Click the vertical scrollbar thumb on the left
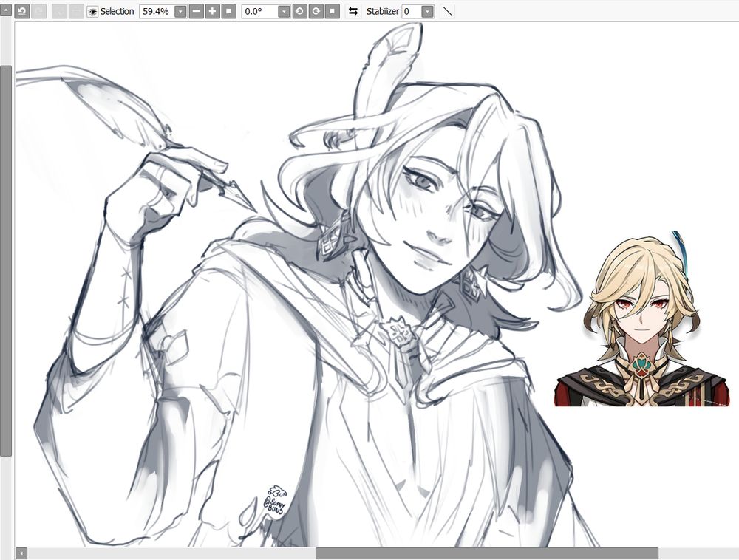Screen dimensions: 739x560 (x=6, y=261)
